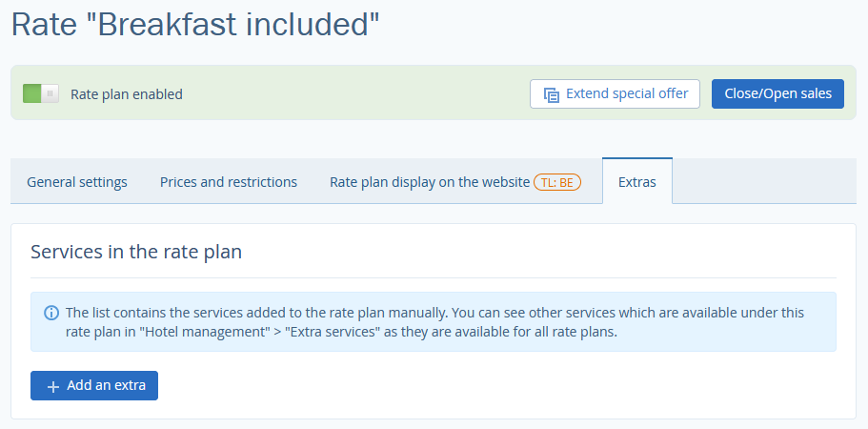Image resolution: width=868 pixels, height=429 pixels.
Task: Disable the Rate plan enabled toggle
Action: (x=40, y=93)
